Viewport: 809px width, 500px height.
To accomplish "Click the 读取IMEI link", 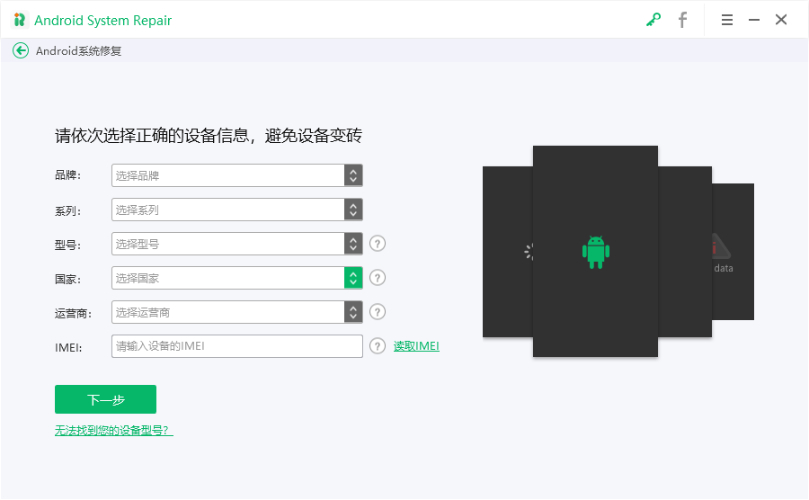I will click(416, 346).
